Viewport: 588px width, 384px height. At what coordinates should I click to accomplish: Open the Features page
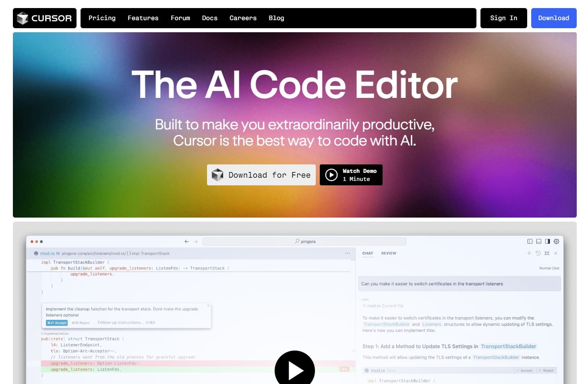click(x=143, y=18)
